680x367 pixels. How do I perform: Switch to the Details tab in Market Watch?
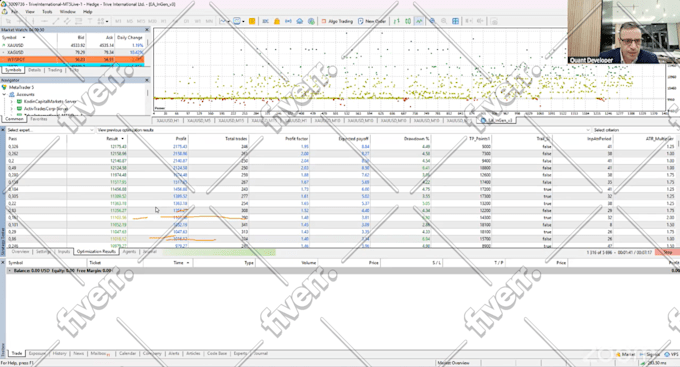[x=35, y=70]
